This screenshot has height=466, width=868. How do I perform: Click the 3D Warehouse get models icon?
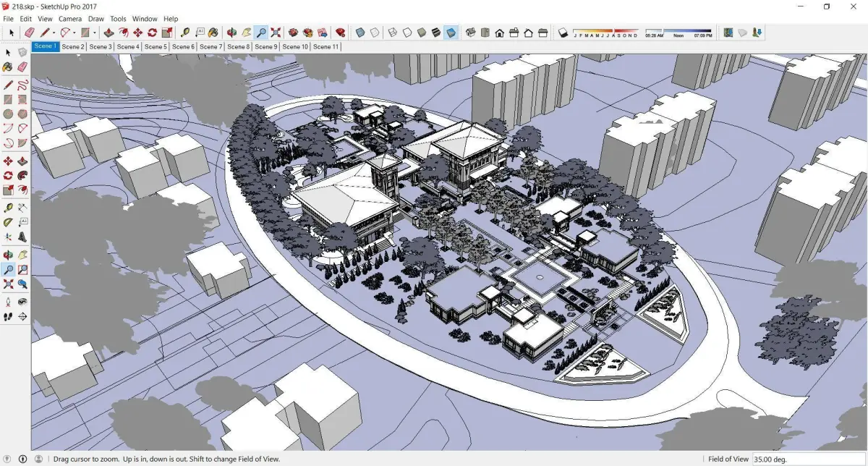(293, 33)
